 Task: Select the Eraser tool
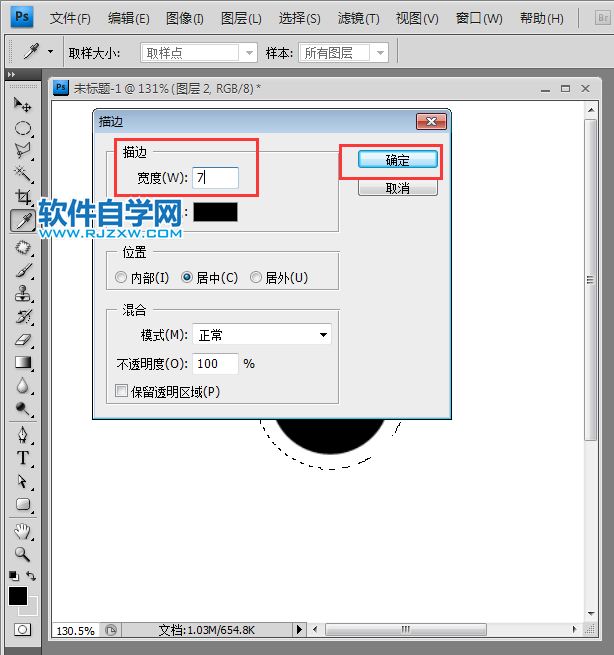23,340
